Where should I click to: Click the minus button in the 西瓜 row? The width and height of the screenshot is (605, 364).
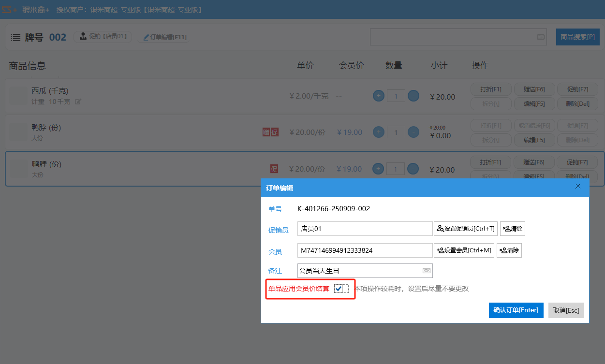(x=413, y=96)
